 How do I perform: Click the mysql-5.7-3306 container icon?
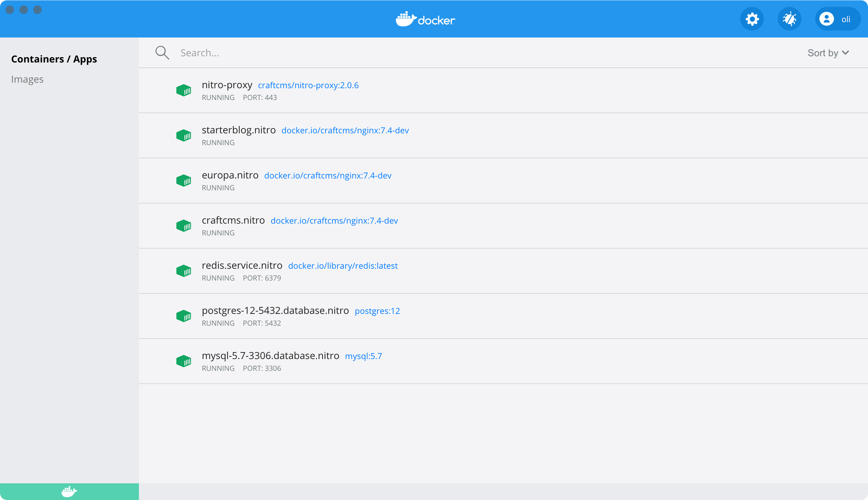[x=184, y=361]
